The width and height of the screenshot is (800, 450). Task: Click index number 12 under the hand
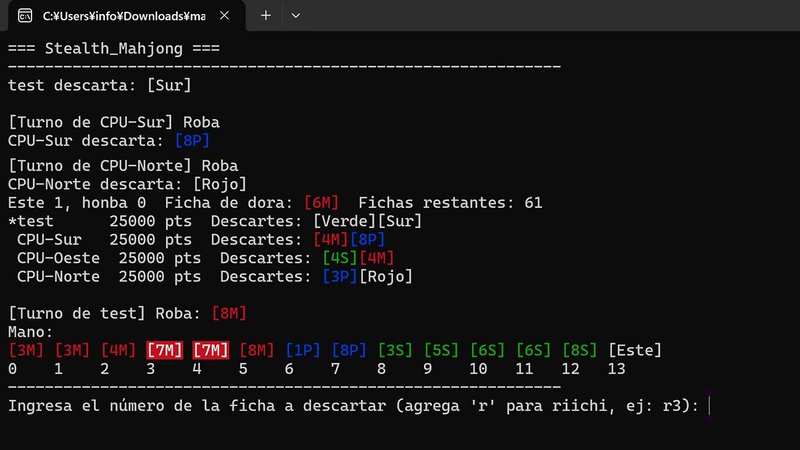[570, 369]
